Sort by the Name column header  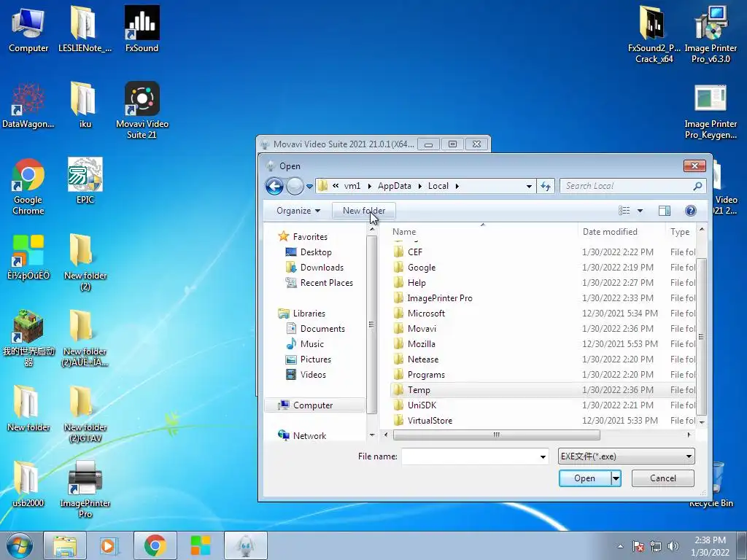[483, 232]
